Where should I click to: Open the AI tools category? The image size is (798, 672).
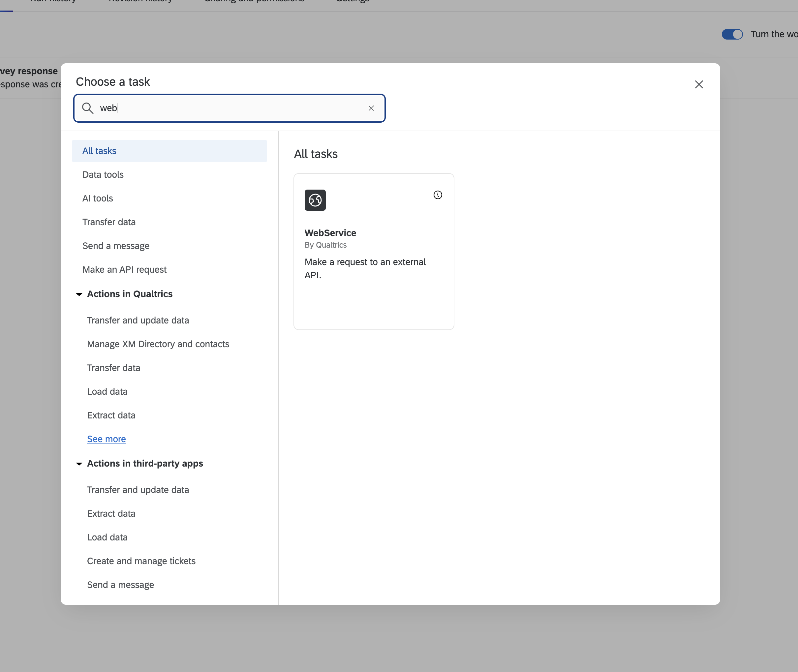(x=98, y=198)
